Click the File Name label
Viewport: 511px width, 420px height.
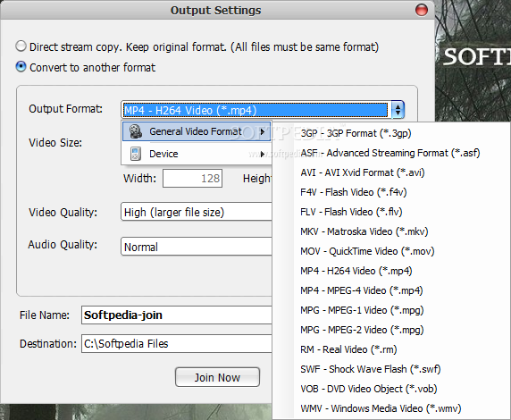tap(45, 315)
